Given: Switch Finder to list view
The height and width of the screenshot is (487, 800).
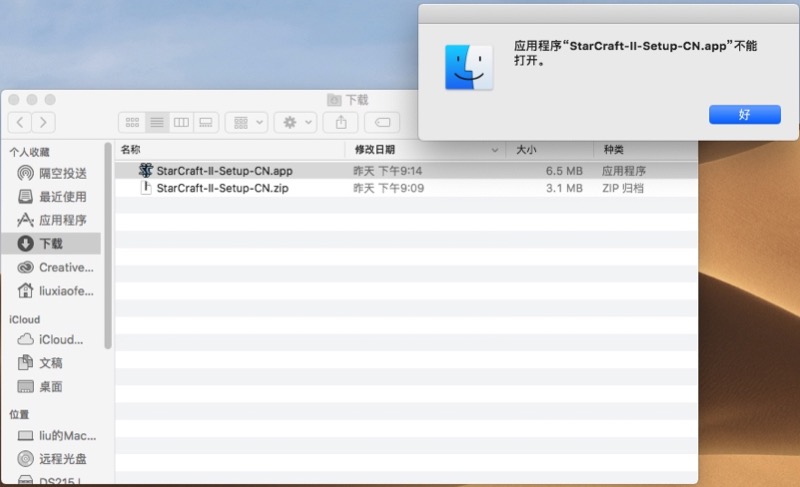Looking at the screenshot, I should point(157,122).
